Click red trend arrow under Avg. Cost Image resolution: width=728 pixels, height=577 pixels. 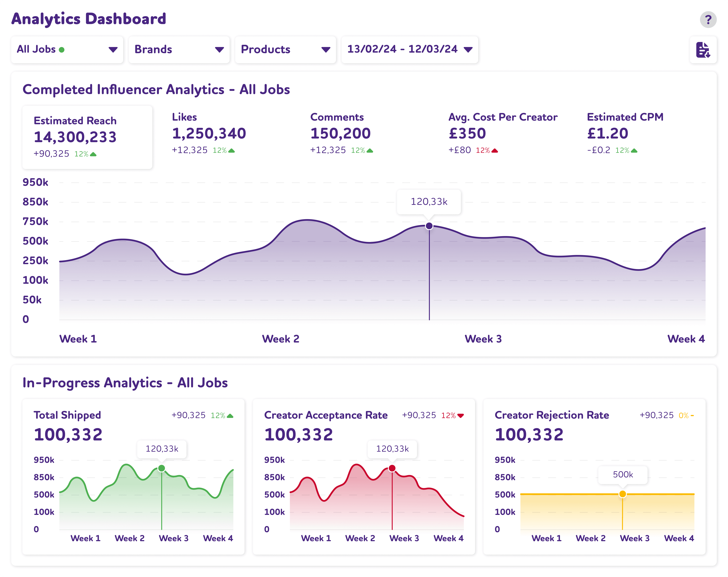pos(495,151)
